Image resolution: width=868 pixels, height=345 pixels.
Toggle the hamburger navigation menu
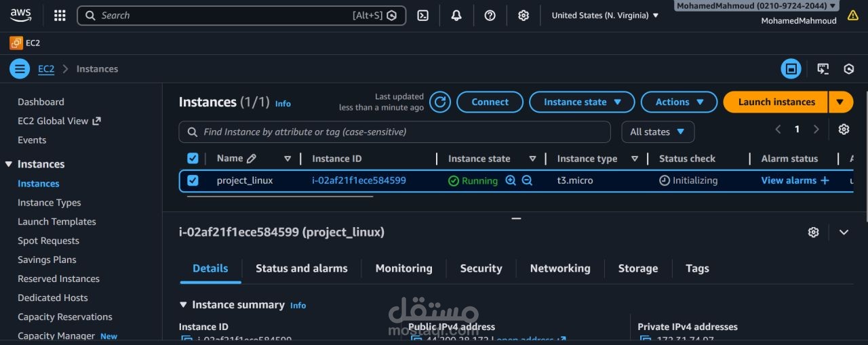tap(20, 68)
